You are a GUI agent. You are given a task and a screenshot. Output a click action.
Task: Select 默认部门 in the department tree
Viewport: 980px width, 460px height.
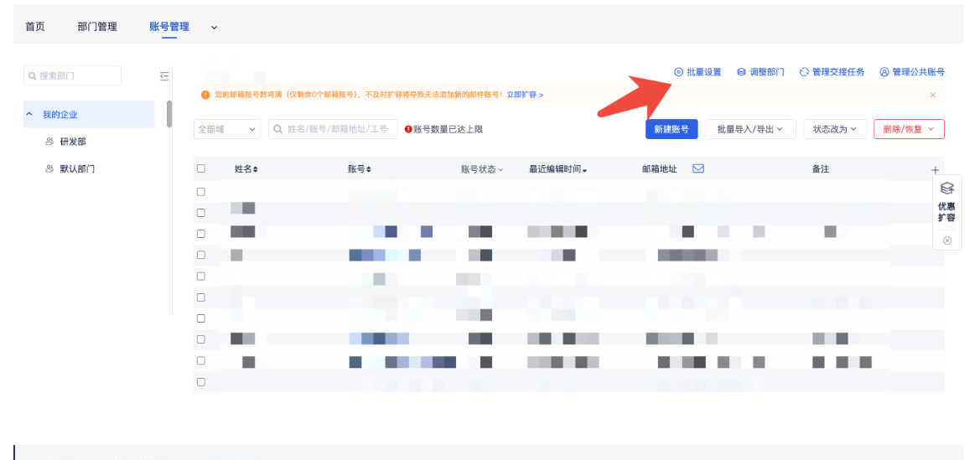pyautogui.click(x=77, y=168)
